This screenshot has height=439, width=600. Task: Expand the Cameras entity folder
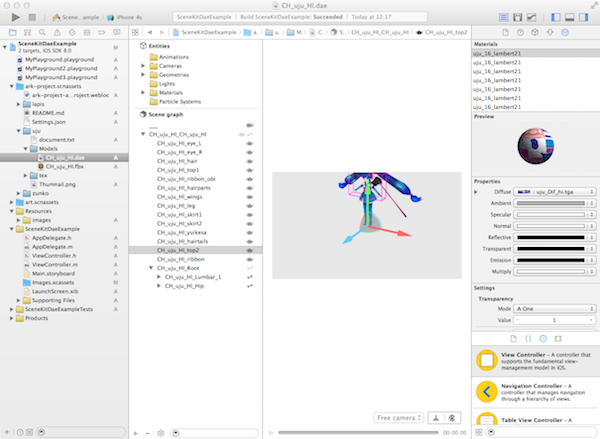point(143,66)
